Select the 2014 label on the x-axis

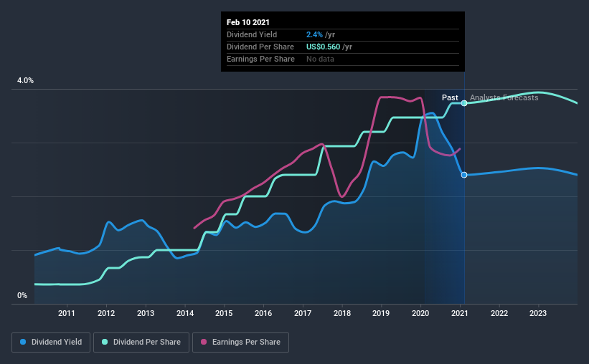pyautogui.click(x=185, y=313)
